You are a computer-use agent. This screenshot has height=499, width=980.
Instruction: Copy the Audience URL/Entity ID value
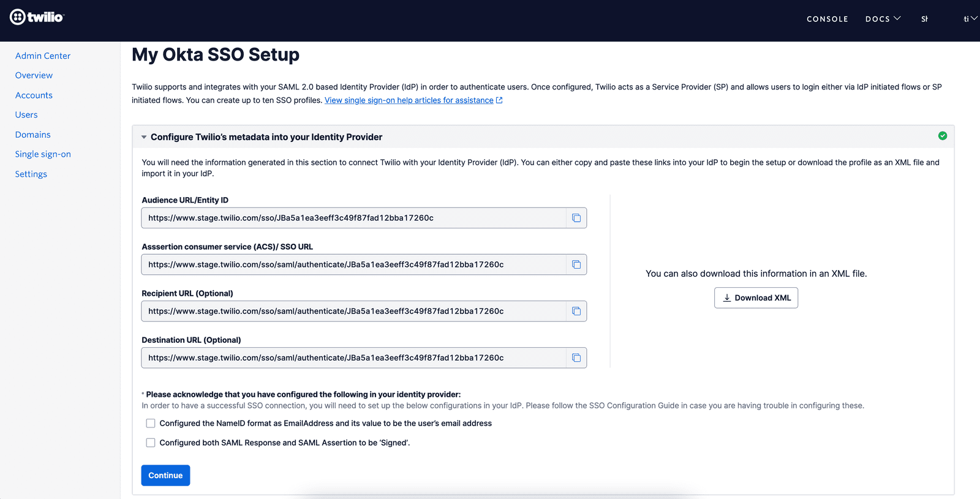(576, 218)
